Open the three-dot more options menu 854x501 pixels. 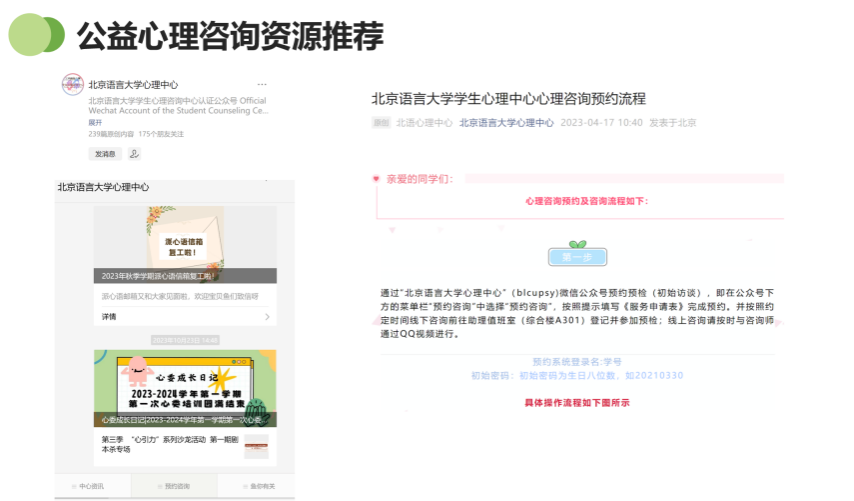pos(262,85)
